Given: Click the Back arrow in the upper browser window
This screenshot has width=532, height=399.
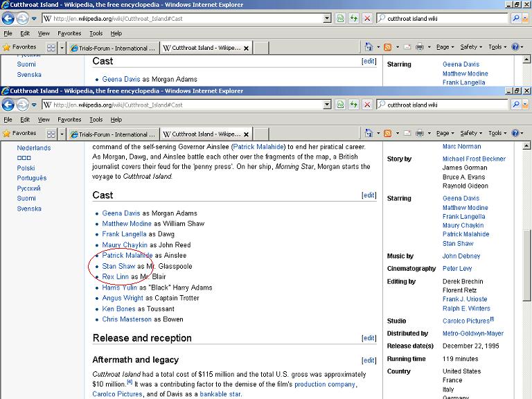Looking at the screenshot, I should [x=8, y=18].
